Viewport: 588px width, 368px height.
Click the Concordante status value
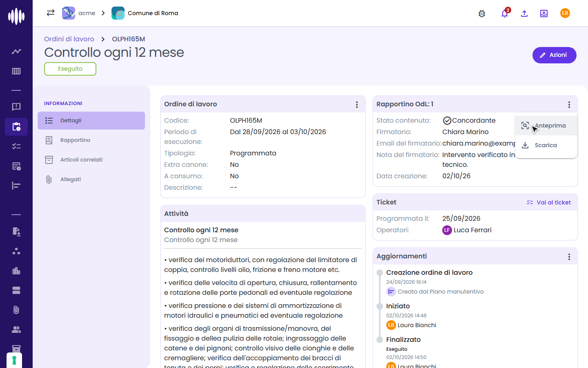click(x=469, y=121)
